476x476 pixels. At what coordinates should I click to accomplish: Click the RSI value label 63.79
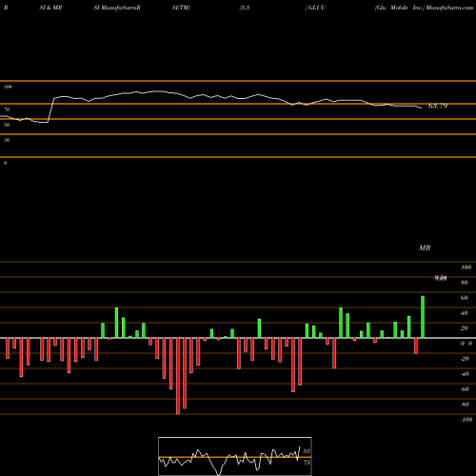(x=438, y=106)
